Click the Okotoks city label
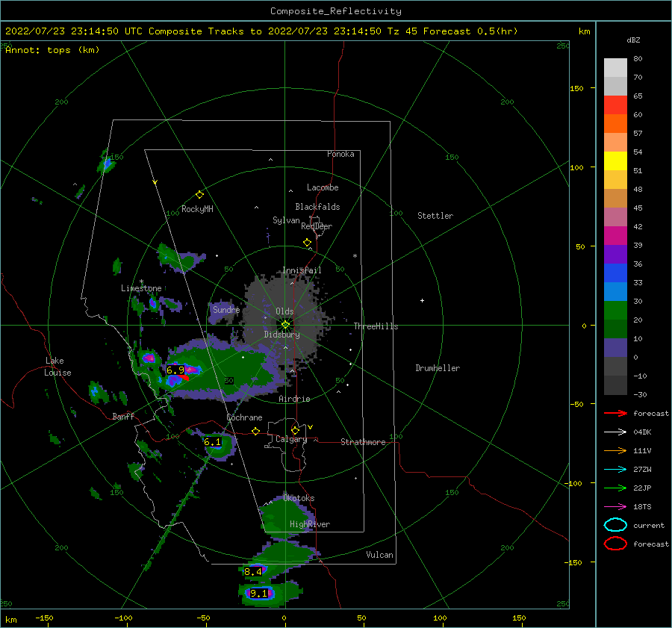Screen dimensions: 672x628 point(299,498)
